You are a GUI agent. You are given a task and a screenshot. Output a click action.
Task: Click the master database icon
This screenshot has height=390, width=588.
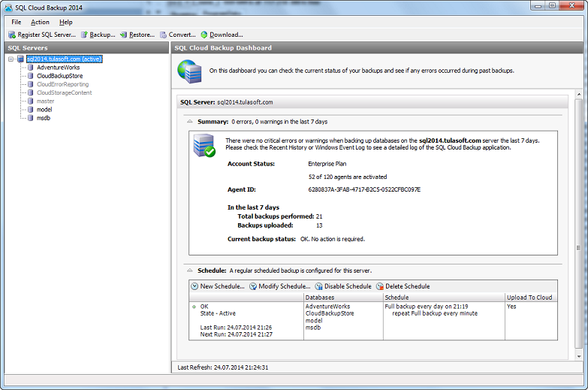pos(30,101)
